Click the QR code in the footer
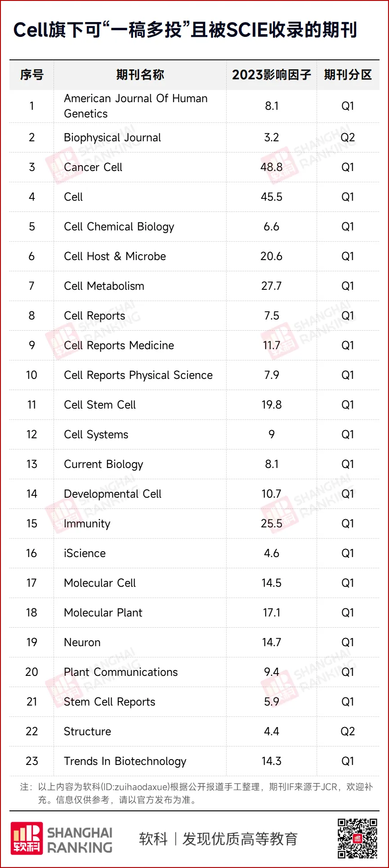 (358, 838)
